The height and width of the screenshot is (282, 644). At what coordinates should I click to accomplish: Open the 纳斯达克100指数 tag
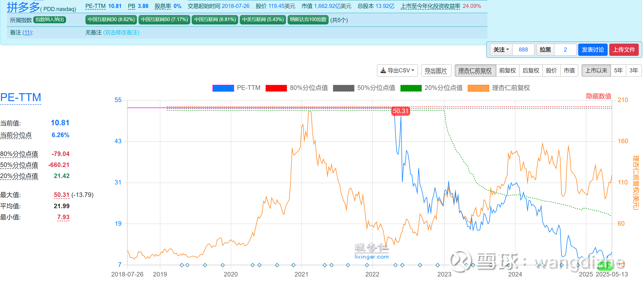pyautogui.click(x=308, y=19)
